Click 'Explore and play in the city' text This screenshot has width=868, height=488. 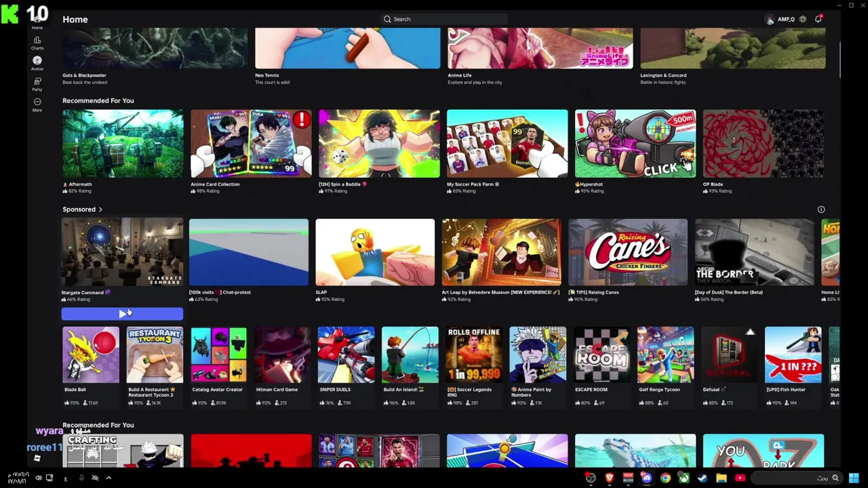(x=475, y=82)
